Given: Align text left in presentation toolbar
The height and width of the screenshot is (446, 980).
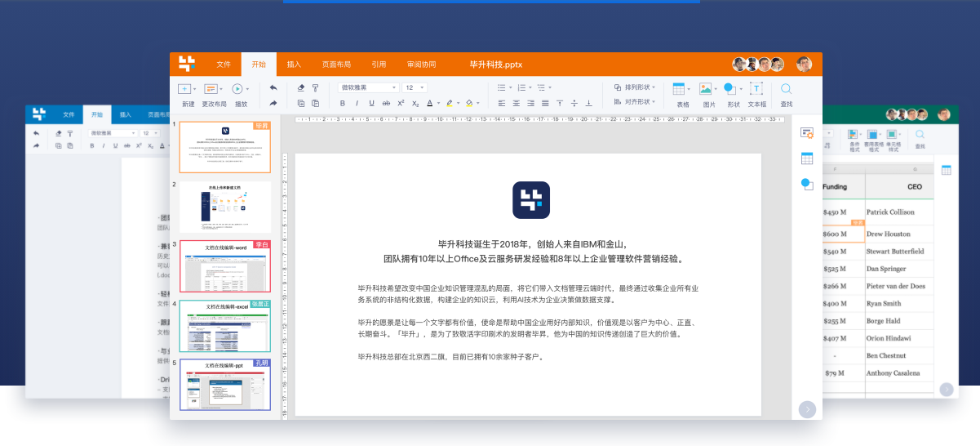Looking at the screenshot, I should click(502, 103).
